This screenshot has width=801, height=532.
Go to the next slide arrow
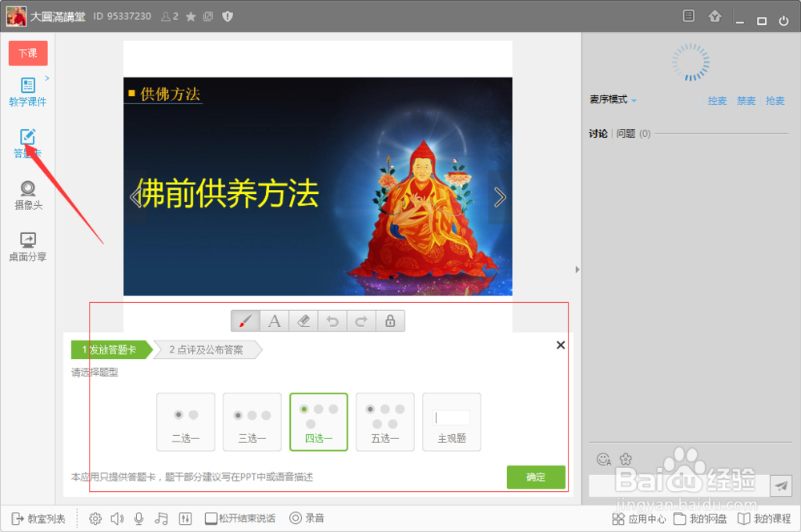tap(500, 197)
